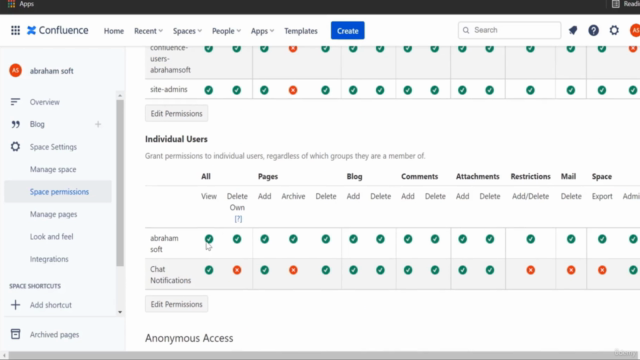Click the search magnifier icon
Viewport: 640px width, 360px height.
[x=466, y=30]
